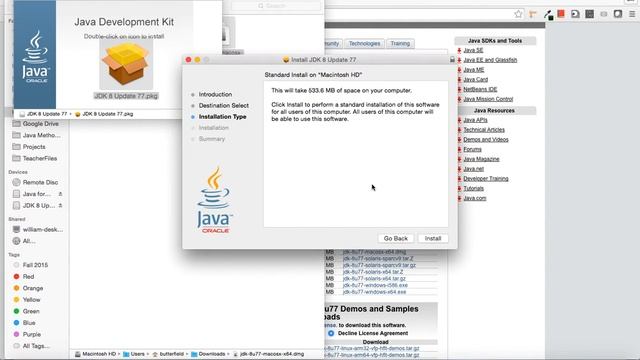Open the browser hamburger menu
The height and width of the screenshot is (360, 640).
click(x=632, y=14)
